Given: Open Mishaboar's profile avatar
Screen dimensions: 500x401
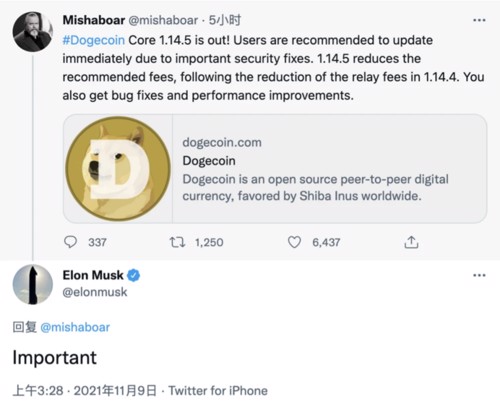Looking at the screenshot, I should tap(33, 32).
